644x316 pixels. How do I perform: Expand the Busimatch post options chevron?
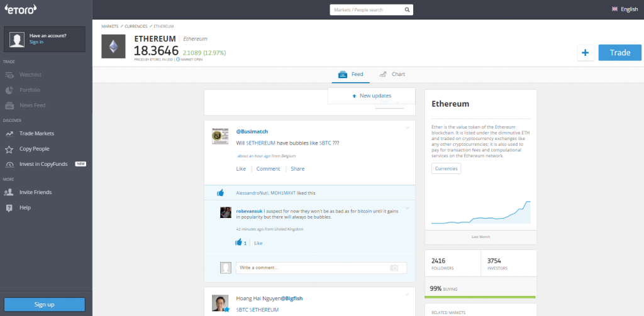coord(407,128)
